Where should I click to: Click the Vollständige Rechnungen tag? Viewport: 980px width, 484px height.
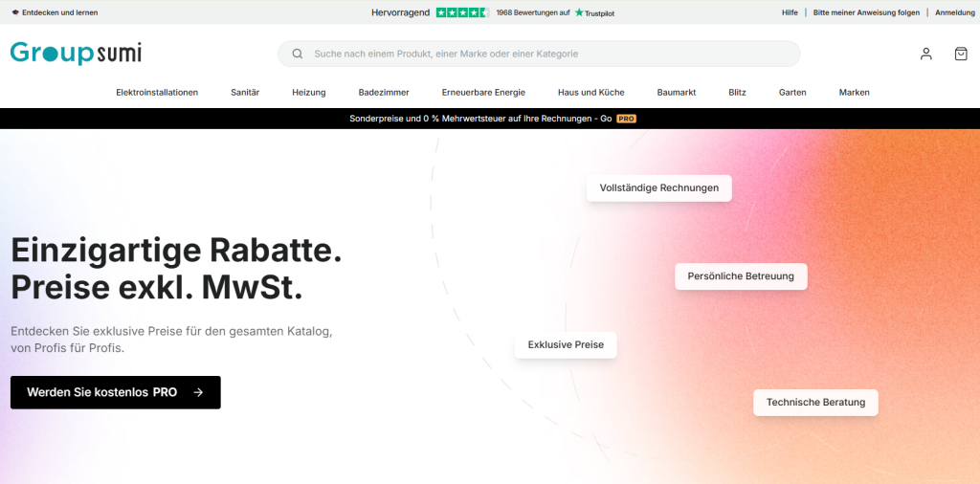click(x=658, y=187)
